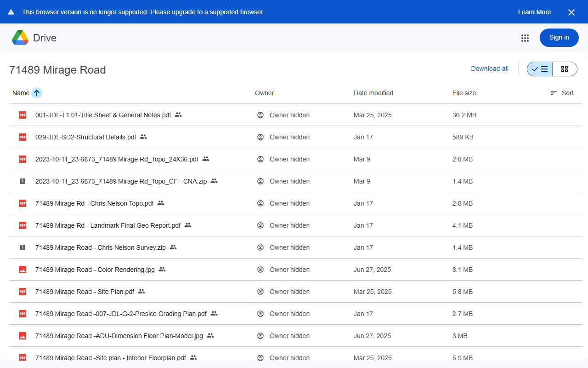The height and width of the screenshot is (368, 588).
Task: Open 71489 Mirage Road - Chris Nelson Survey.zip
Action: tap(101, 247)
